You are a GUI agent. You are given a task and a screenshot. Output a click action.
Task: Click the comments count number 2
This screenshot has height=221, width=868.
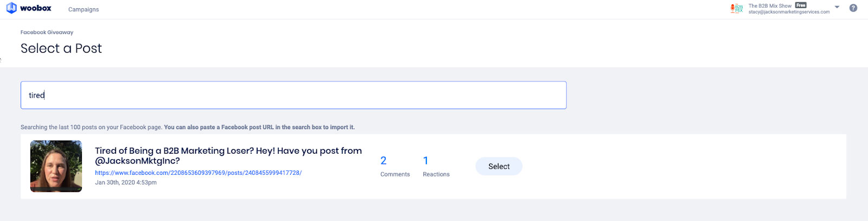click(384, 161)
